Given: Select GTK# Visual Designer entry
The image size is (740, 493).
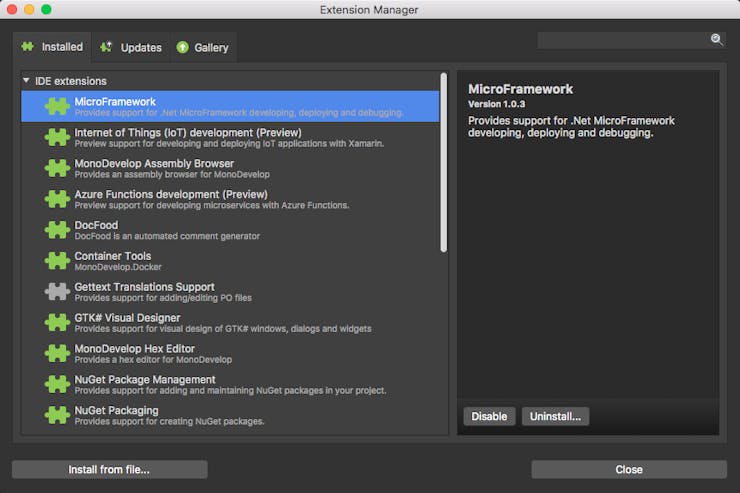Looking at the screenshot, I should [x=230, y=323].
